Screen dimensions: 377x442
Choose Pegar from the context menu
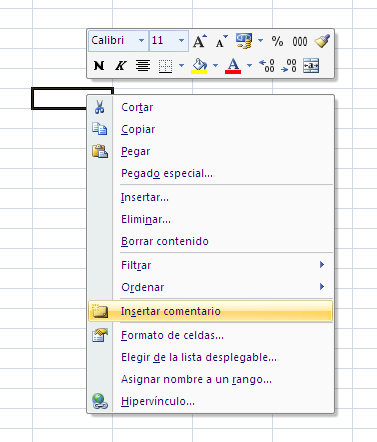[x=211, y=151]
